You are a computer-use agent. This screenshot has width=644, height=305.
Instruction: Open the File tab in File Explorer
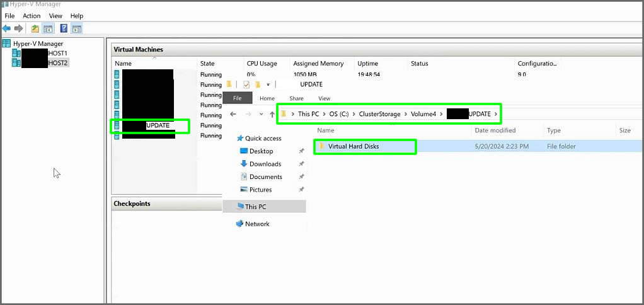[x=238, y=98]
